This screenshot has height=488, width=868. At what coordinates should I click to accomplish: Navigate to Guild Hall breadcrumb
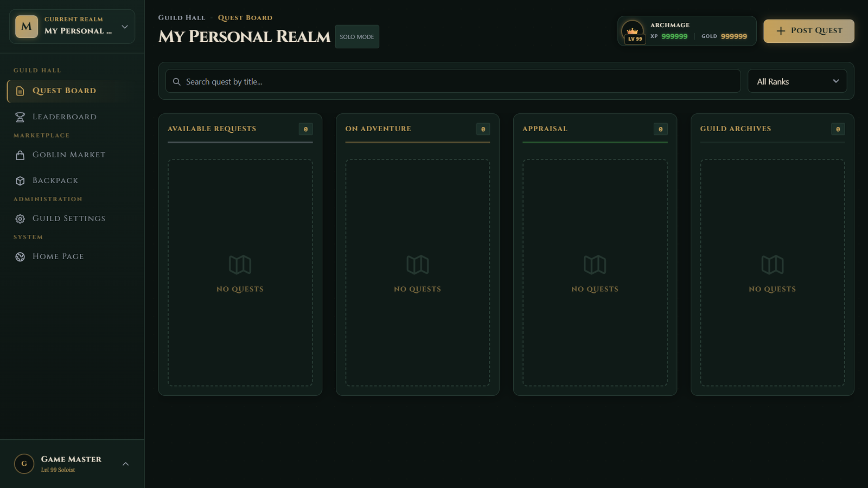coord(181,17)
